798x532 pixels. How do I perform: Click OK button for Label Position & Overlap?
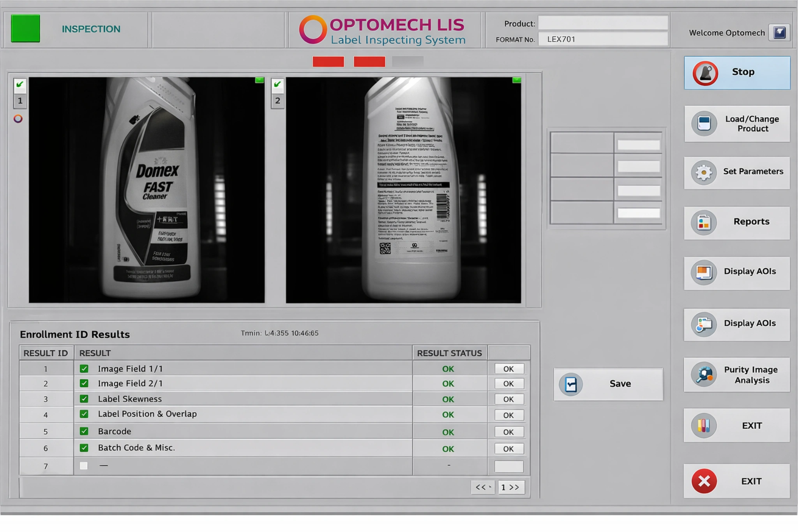click(x=509, y=415)
